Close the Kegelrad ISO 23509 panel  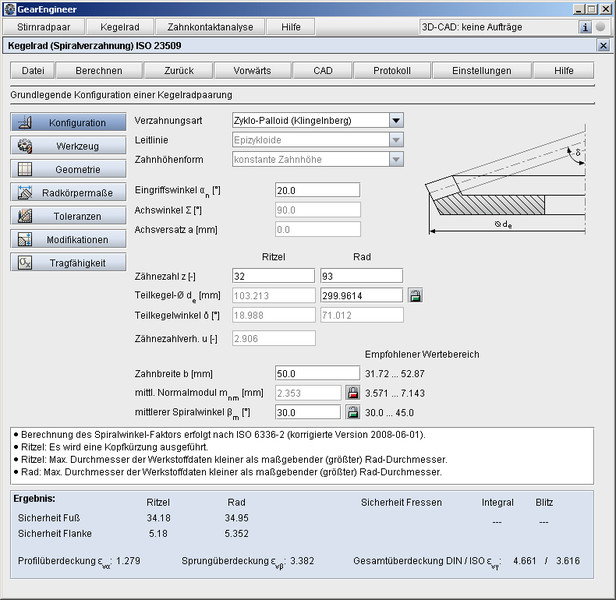click(602, 46)
